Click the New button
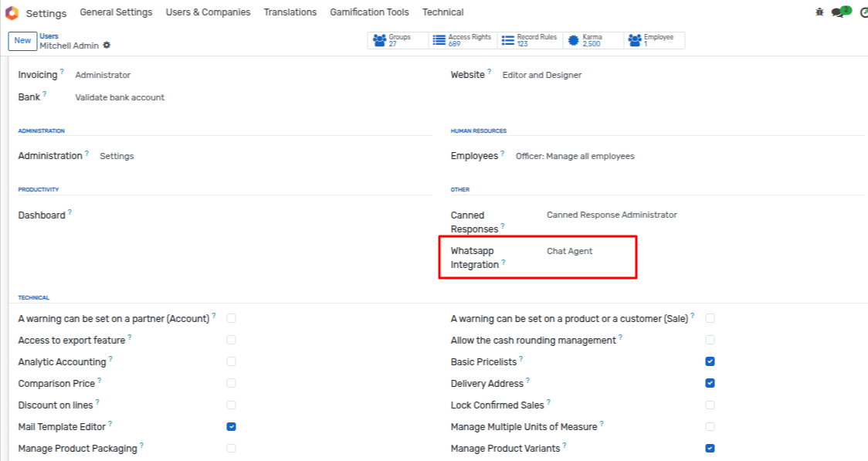Screen dimensions: 868x461 tap(22, 41)
